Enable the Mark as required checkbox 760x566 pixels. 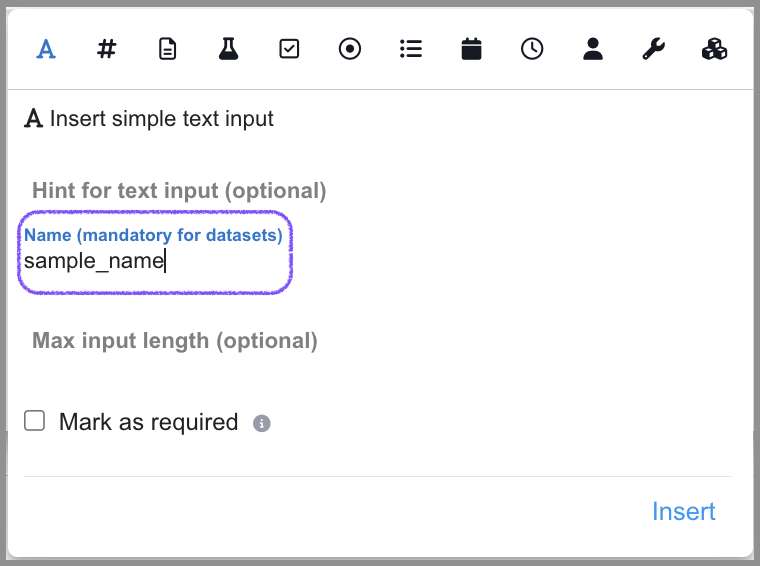tap(35, 421)
